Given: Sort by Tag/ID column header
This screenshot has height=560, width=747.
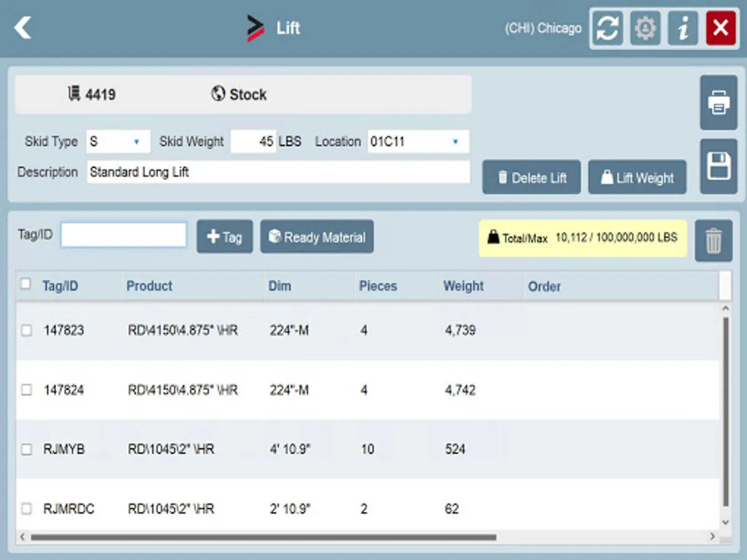Looking at the screenshot, I should (x=60, y=286).
